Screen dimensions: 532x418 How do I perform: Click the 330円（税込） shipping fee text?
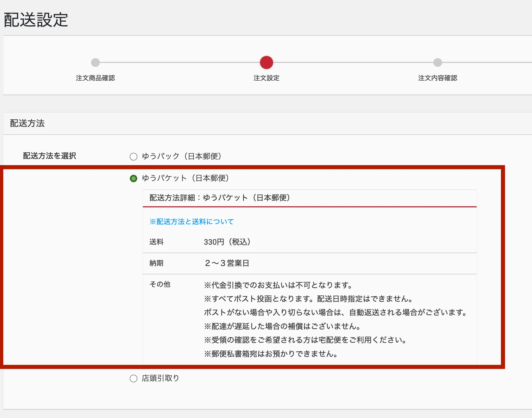tap(227, 242)
